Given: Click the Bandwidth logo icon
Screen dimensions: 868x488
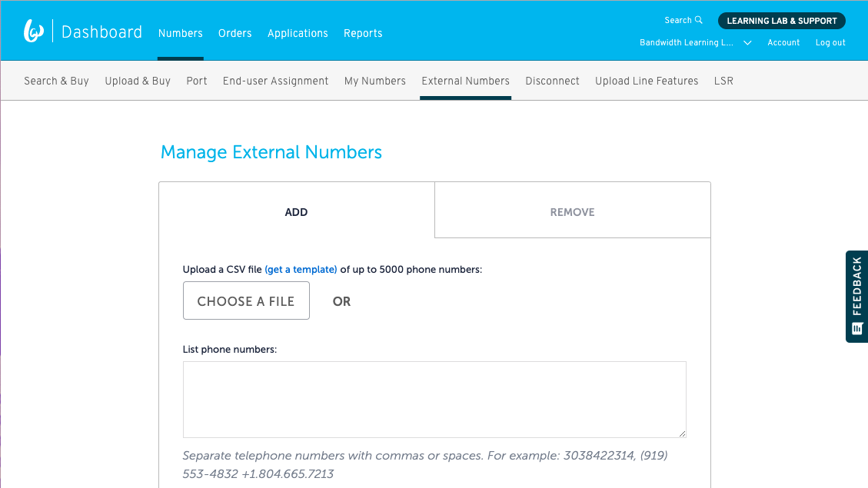Looking at the screenshot, I should pyautogui.click(x=34, y=31).
